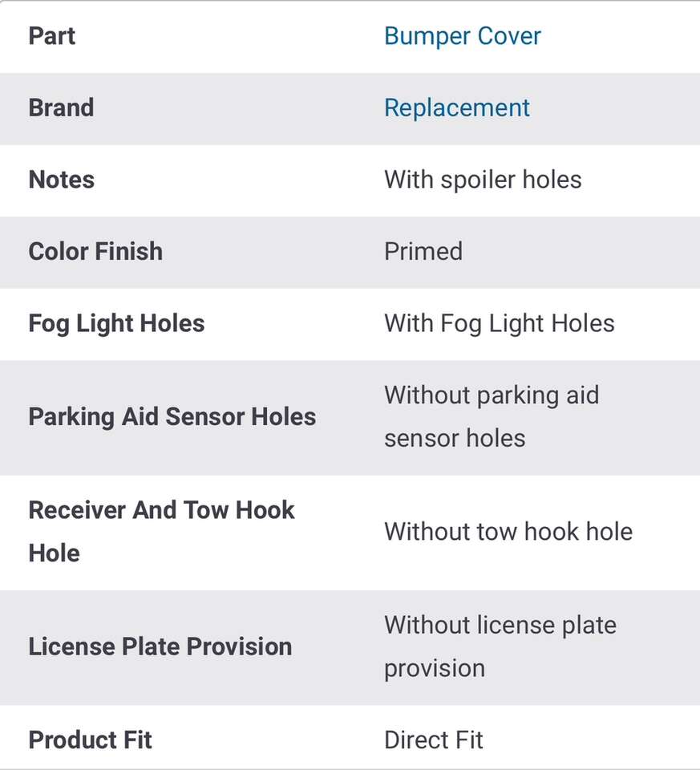Click the Primed finish value

pos(423,252)
